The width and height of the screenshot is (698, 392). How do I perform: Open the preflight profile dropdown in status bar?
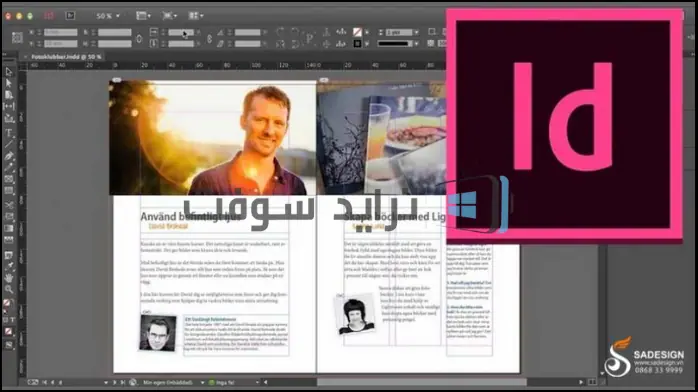click(x=203, y=382)
